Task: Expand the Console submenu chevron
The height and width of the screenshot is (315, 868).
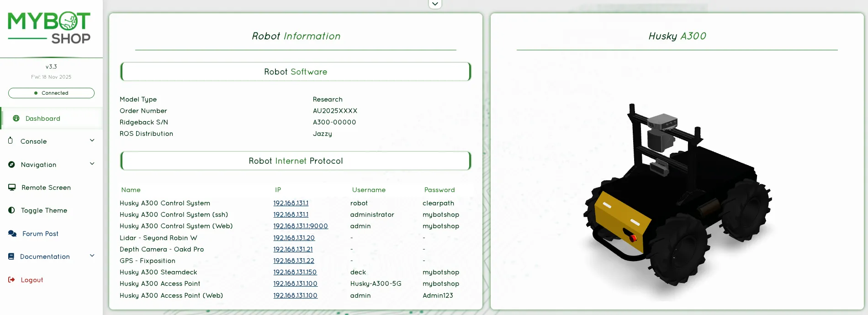Action: 92,140
